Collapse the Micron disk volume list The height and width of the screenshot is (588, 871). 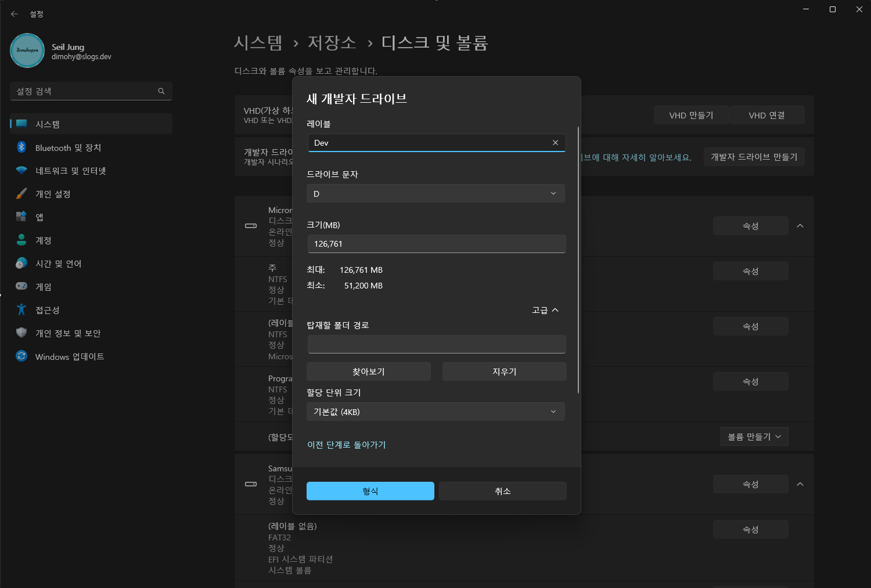point(800,226)
